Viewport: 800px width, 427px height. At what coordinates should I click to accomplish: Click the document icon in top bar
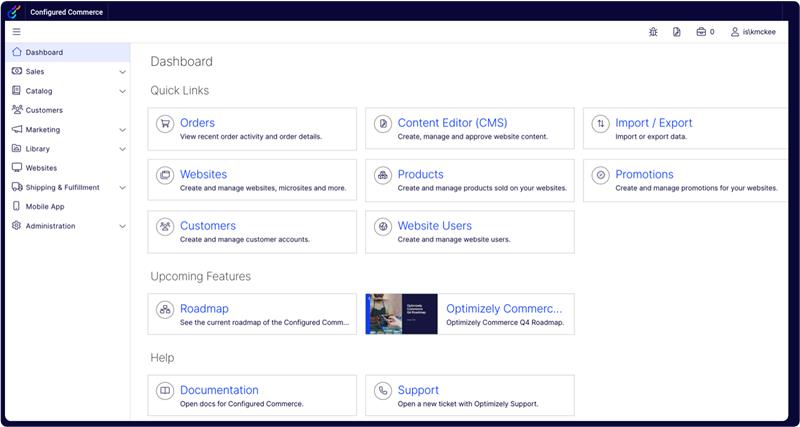click(x=677, y=32)
